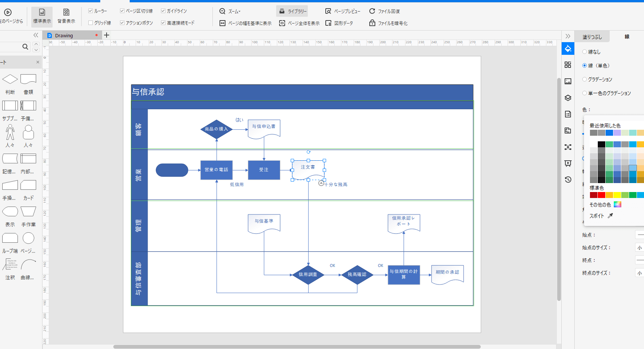Select the Drawing document tab
The image size is (644, 349).
click(x=64, y=35)
